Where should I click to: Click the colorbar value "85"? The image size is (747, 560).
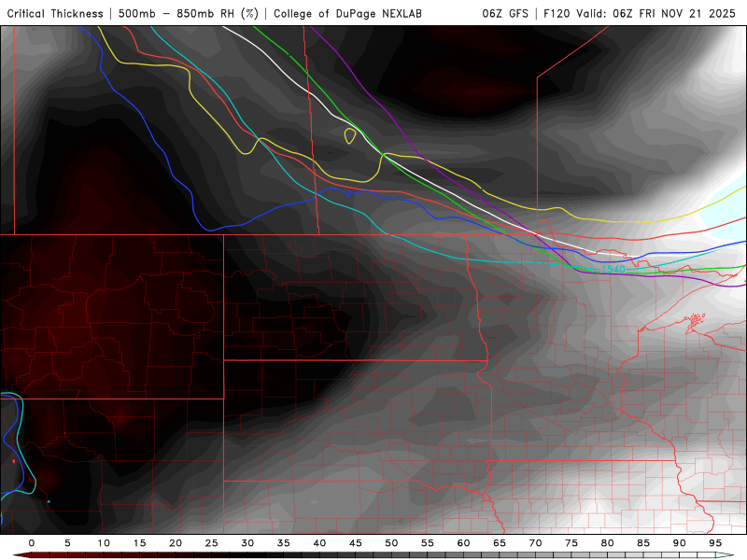tap(643, 543)
